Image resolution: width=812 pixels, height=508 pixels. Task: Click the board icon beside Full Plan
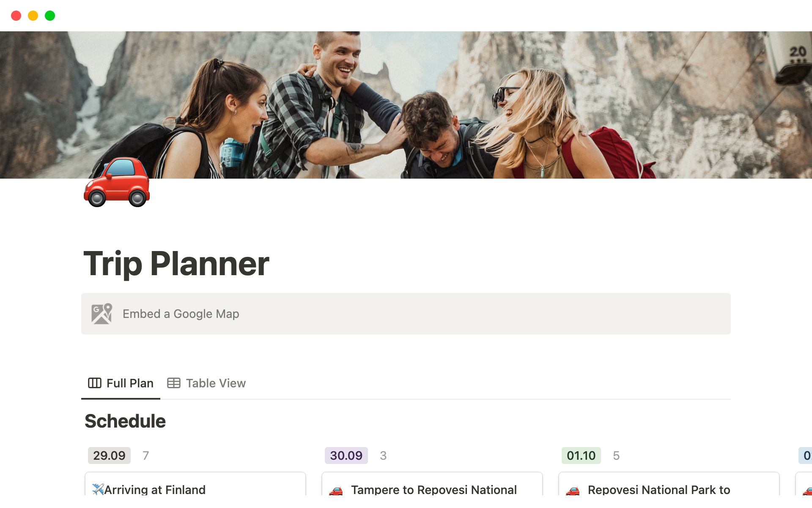(94, 383)
